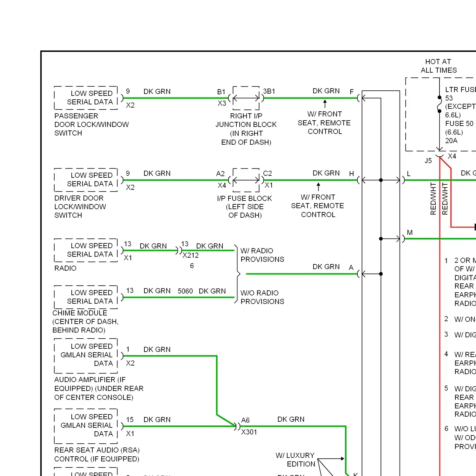This screenshot has height=476, width=476.
Task: Click the A2 terminal label
Action: [x=220, y=174]
